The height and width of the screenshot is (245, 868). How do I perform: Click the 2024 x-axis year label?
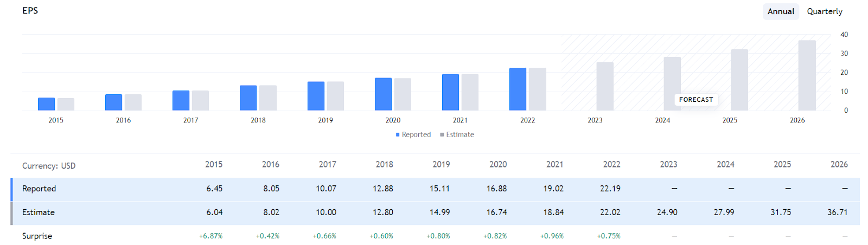tap(662, 120)
